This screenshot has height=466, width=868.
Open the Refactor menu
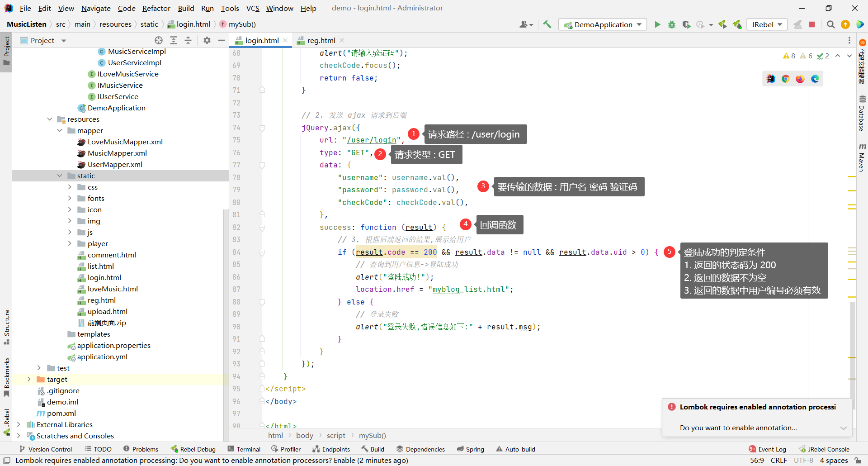pos(156,8)
